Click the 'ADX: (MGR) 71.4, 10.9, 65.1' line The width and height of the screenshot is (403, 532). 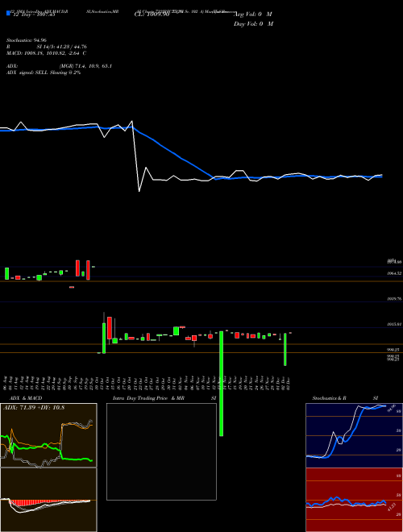pyautogui.click(x=60, y=66)
